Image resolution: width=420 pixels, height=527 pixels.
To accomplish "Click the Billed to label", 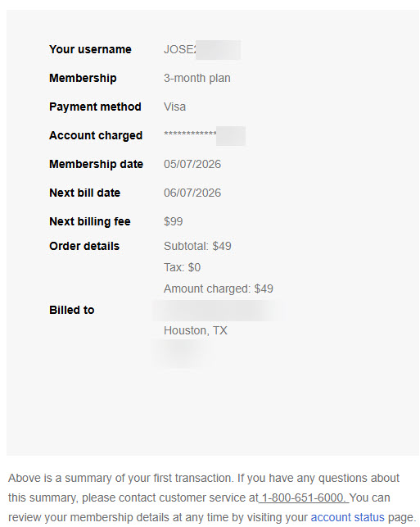I will [x=72, y=310].
